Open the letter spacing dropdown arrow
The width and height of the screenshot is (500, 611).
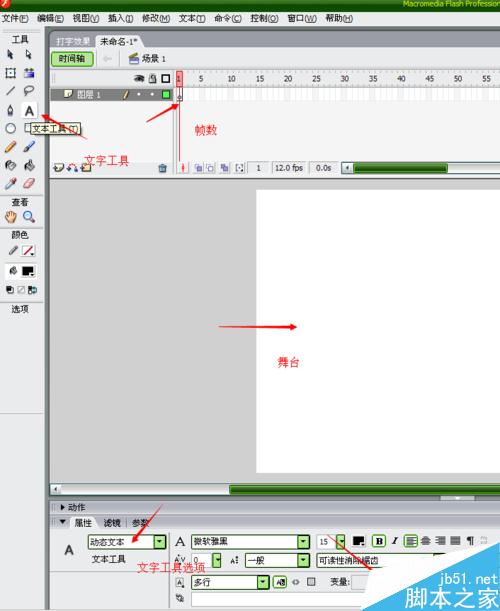coord(217,560)
